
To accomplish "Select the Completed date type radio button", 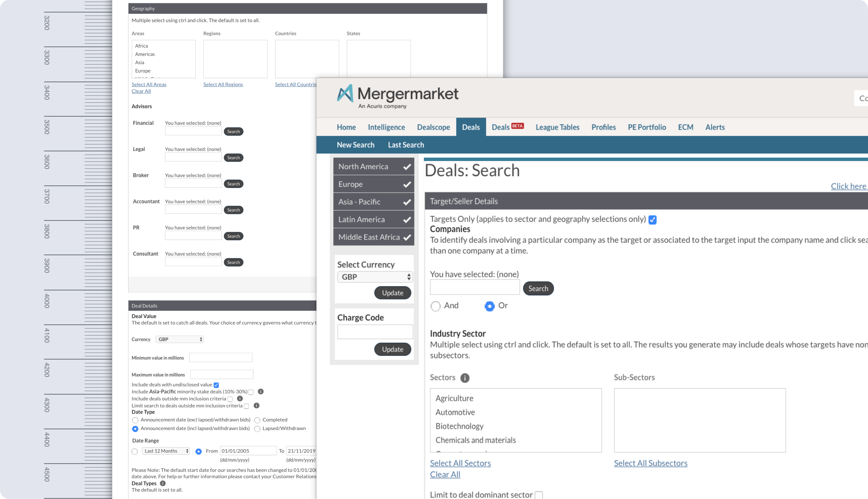I will 257,420.
